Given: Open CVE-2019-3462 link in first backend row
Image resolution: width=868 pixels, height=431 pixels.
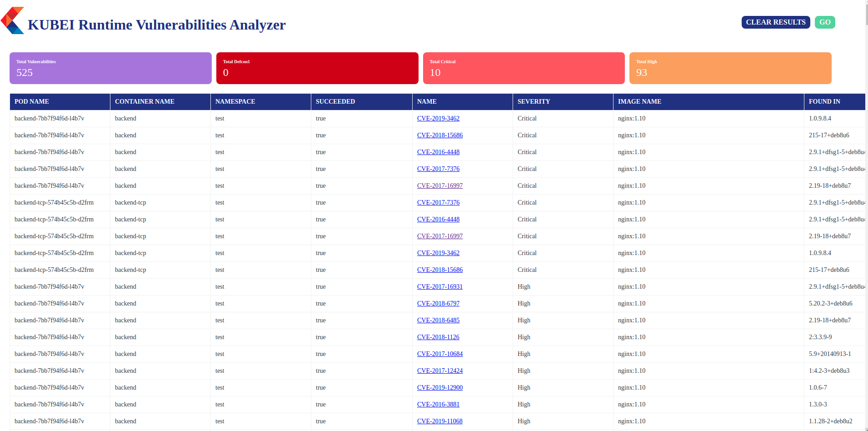Looking at the screenshot, I should [x=438, y=118].
